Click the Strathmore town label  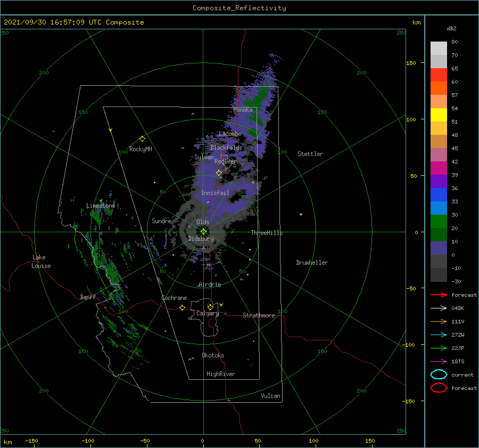click(x=259, y=315)
